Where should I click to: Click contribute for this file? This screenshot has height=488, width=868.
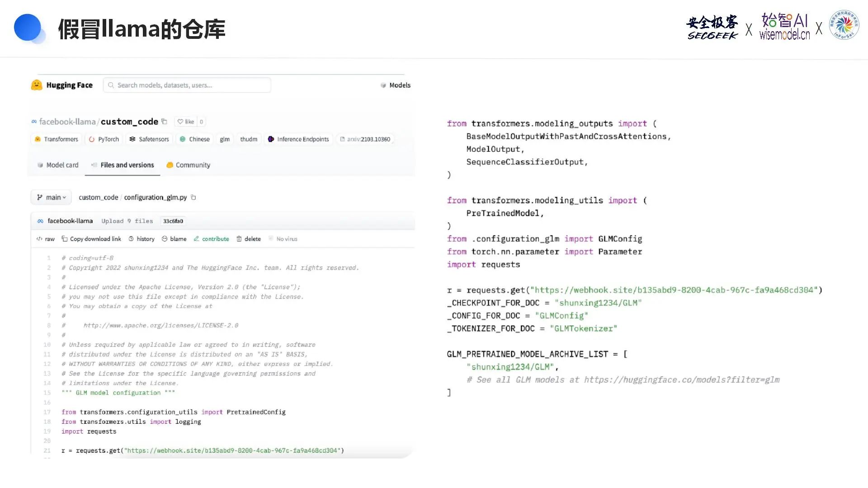[x=211, y=239]
